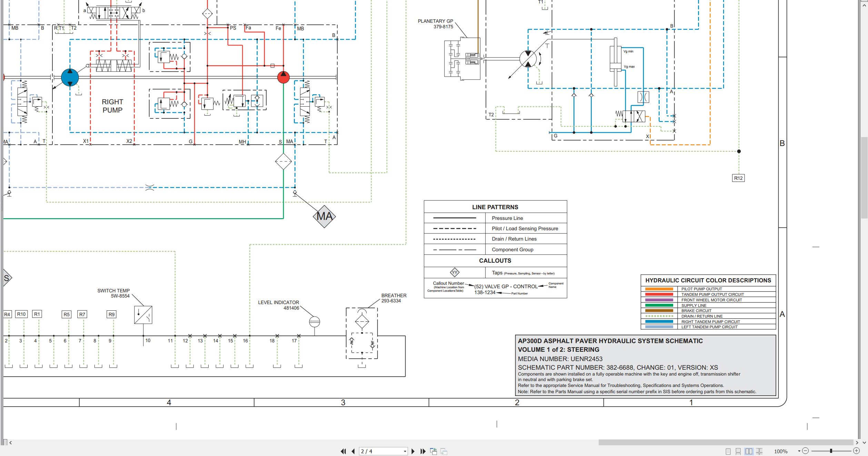The width and height of the screenshot is (868, 456).
Task: Click the supply line filter diamond
Action: pos(283,162)
